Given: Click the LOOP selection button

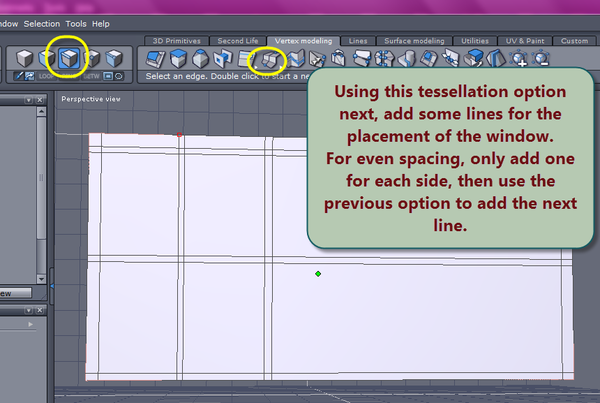Looking at the screenshot, I should pyautogui.click(x=46, y=77).
